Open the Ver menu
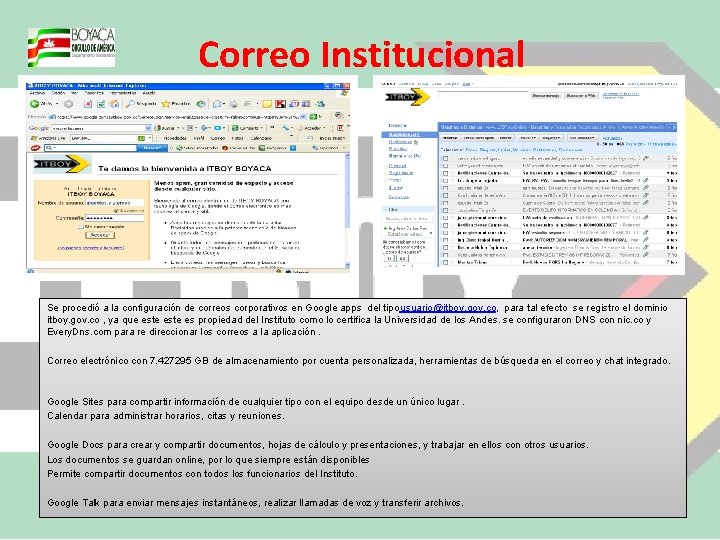The image size is (720, 540). [74, 93]
